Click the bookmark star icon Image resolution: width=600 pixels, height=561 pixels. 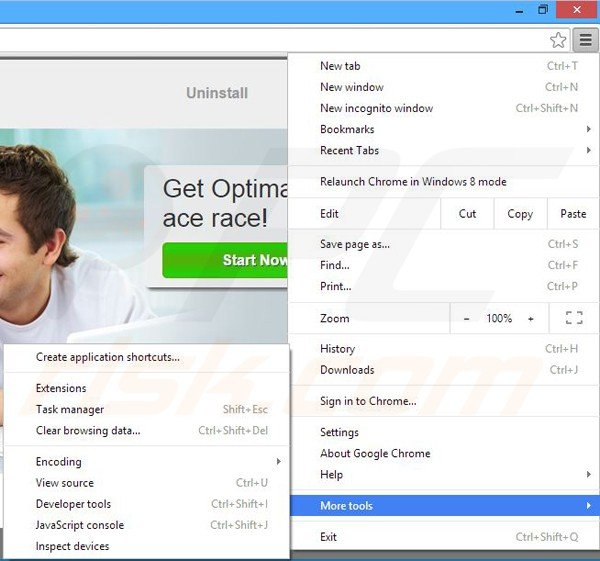click(x=558, y=40)
